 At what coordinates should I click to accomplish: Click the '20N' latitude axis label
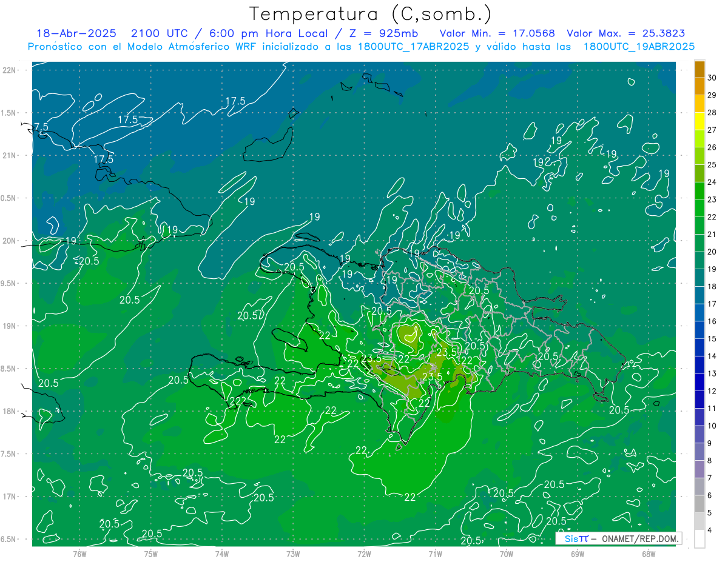click(x=9, y=241)
